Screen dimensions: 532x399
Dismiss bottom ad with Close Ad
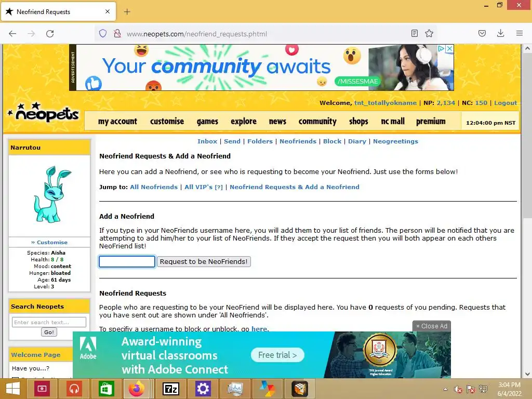[x=432, y=326]
